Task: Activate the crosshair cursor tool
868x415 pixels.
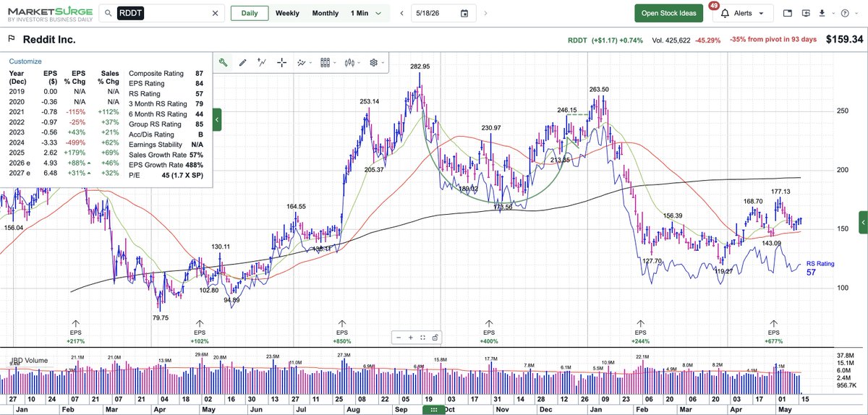Action: [x=281, y=63]
